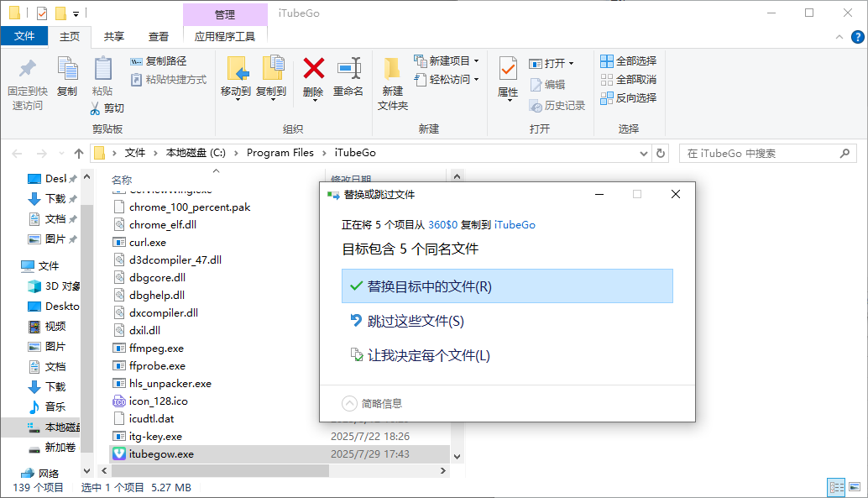Click the help question mark icon

[x=857, y=37]
